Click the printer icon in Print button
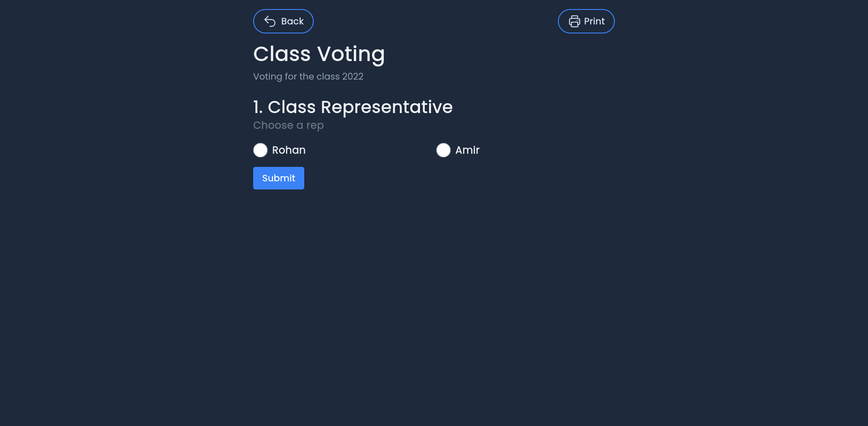Viewport: 868px width, 426px height. click(x=574, y=21)
